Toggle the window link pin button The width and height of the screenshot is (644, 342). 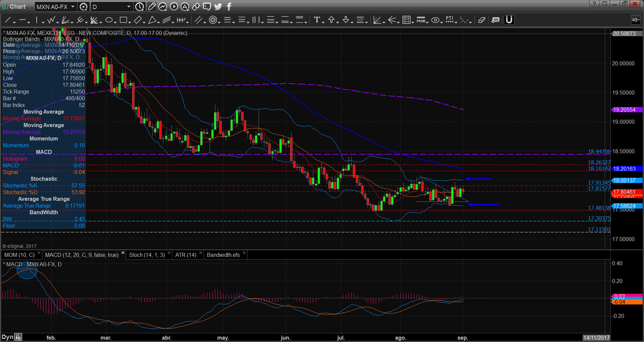636,20
